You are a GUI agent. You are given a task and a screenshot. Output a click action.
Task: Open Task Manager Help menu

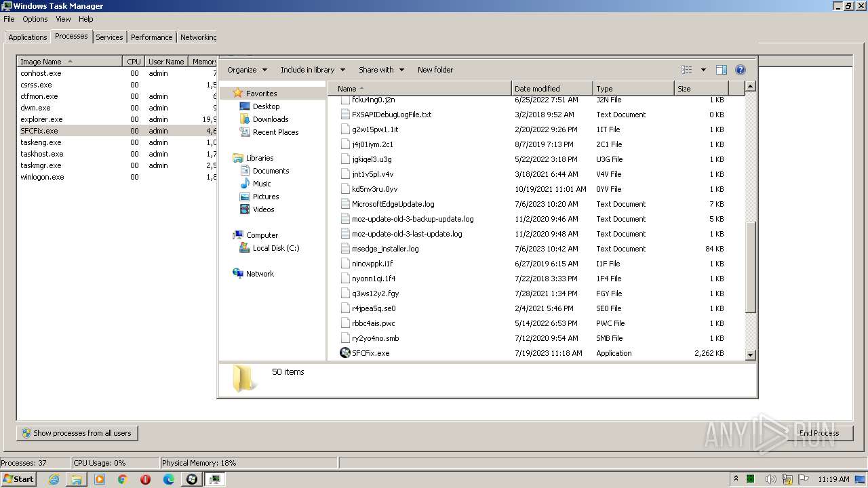coord(86,19)
